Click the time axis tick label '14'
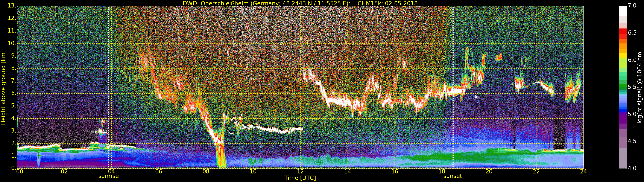Screen dimensions: 644x182 click(x=348, y=172)
